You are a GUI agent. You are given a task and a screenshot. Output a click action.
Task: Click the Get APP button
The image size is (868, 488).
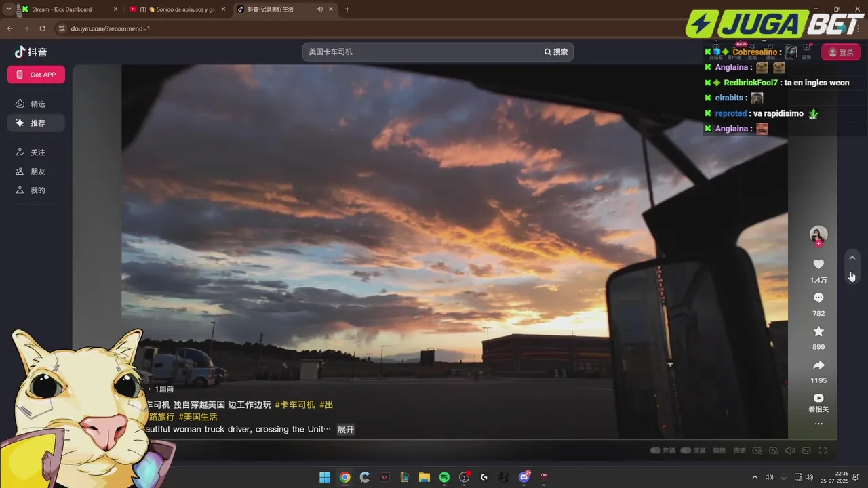click(x=36, y=75)
